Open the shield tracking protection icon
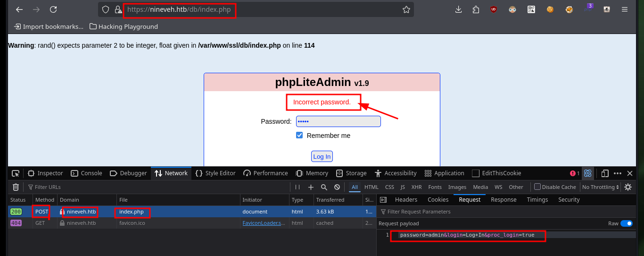644x256 pixels. coord(106,9)
